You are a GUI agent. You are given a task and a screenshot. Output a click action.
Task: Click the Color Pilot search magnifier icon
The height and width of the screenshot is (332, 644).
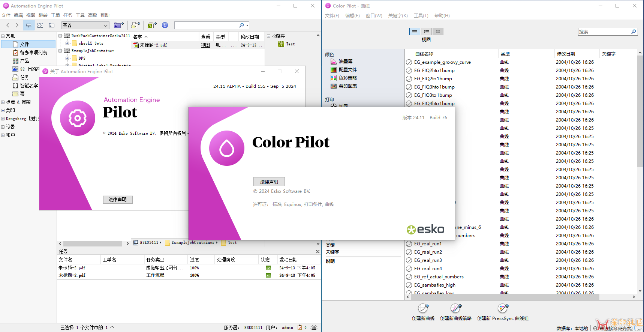pyautogui.click(x=634, y=32)
